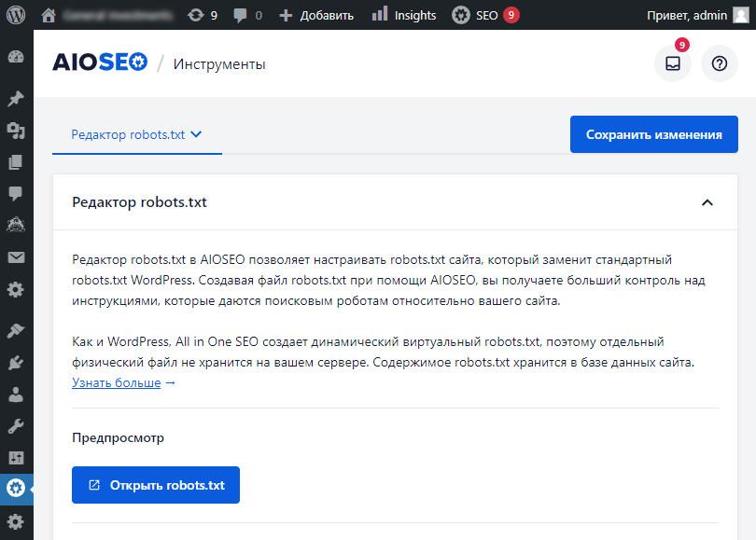The width and height of the screenshot is (756, 540).
Task: Open Posts via the pushpin sidebar icon
Action: (x=16, y=99)
